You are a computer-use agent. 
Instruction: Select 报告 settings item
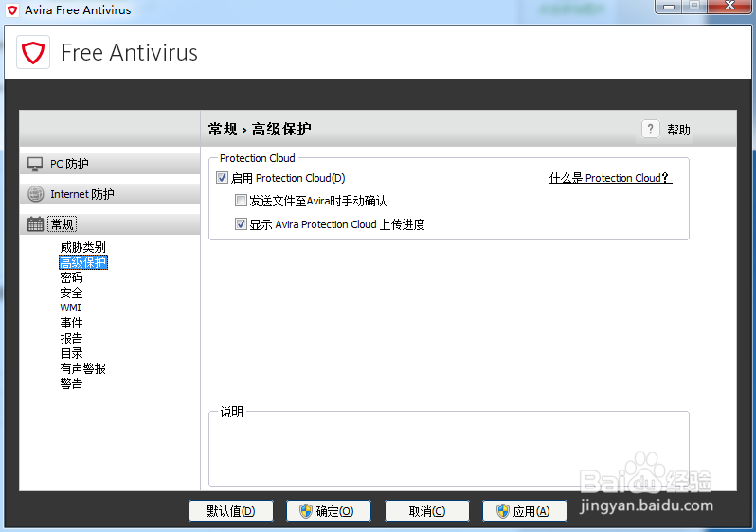point(71,338)
